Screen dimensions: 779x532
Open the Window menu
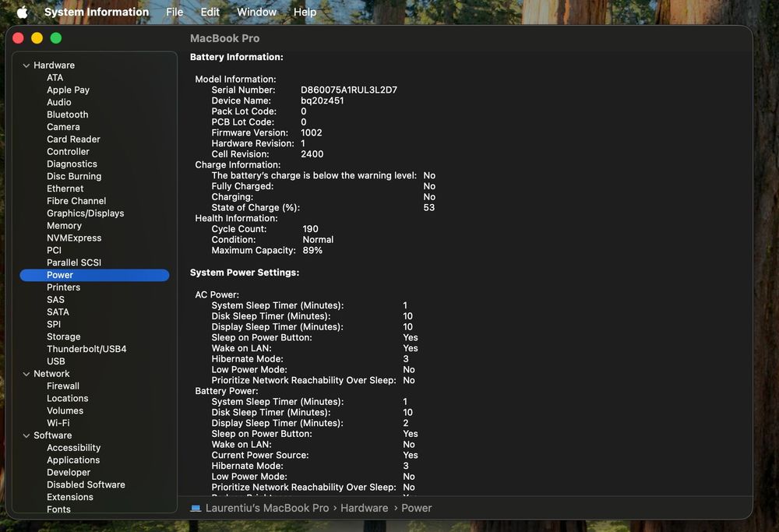256,12
